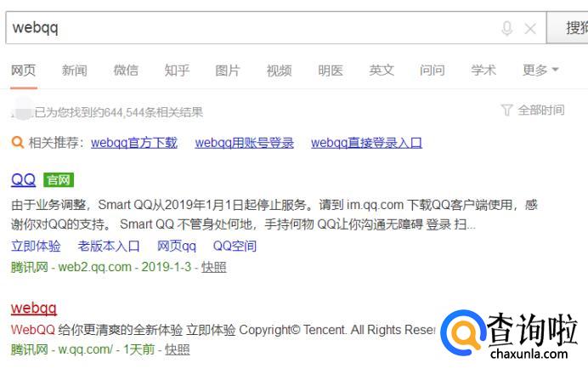
Task: Switch to the 知乎 tab
Action: point(177,71)
